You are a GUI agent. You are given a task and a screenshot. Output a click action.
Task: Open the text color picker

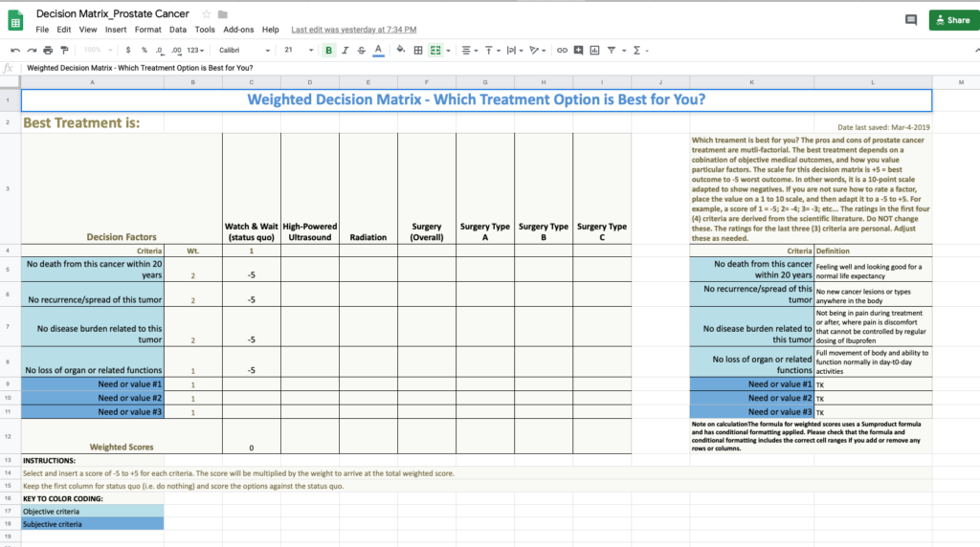pos(378,51)
